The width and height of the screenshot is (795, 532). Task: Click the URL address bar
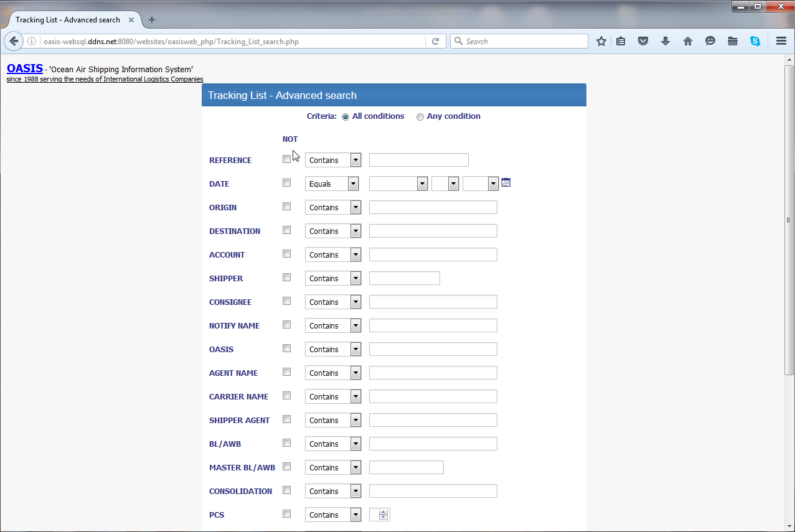point(233,42)
